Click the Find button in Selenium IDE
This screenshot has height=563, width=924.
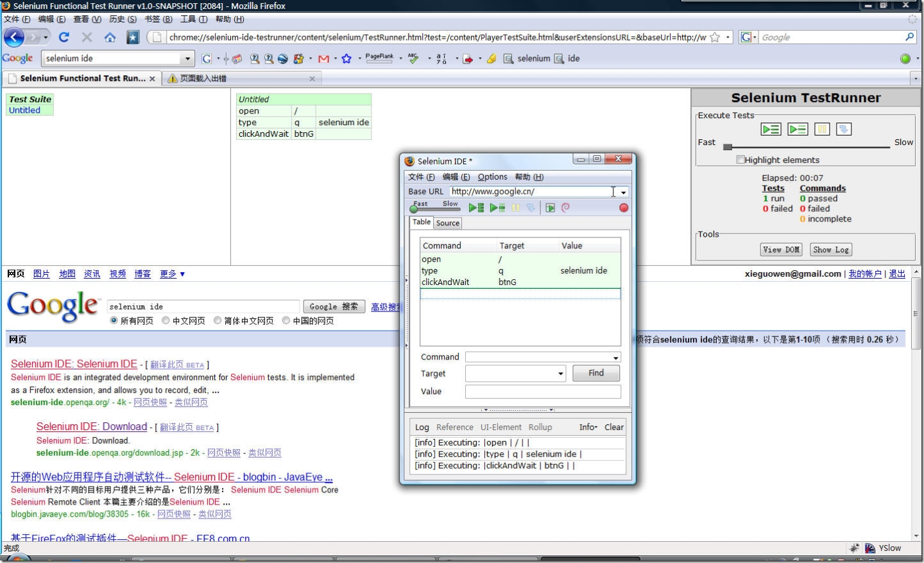coord(596,373)
